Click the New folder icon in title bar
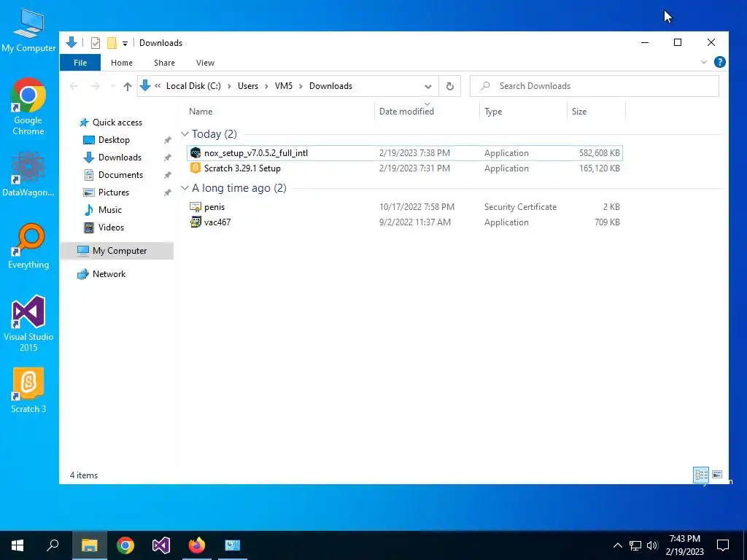The image size is (747, 560). click(112, 43)
